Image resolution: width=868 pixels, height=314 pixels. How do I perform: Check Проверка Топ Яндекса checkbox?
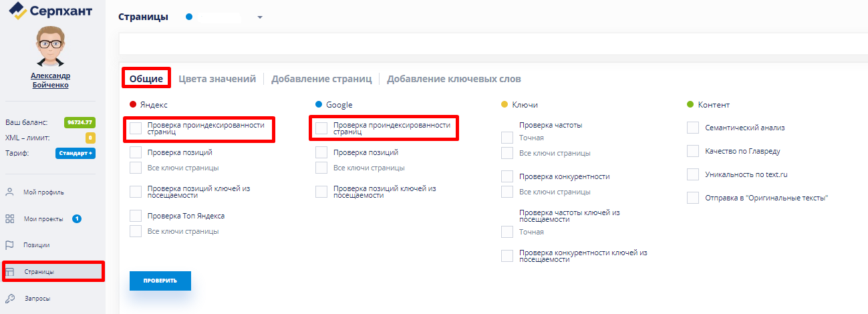[x=136, y=216]
